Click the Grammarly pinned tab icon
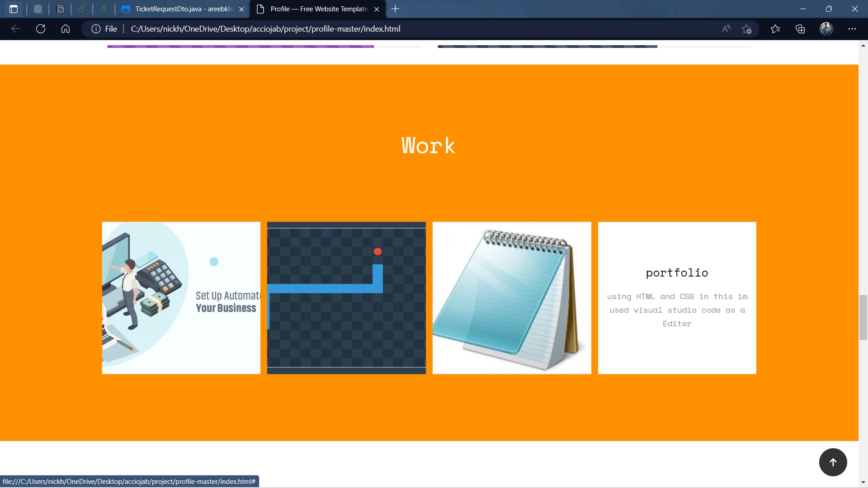The image size is (868, 488). pyautogui.click(x=82, y=9)
